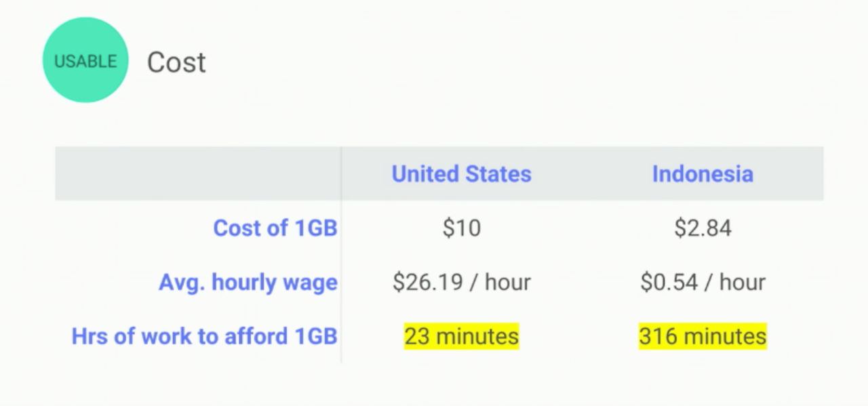Screen dimensions: 868x406
Task: Select the $10 cost cell
Action: tap(461, 228)
